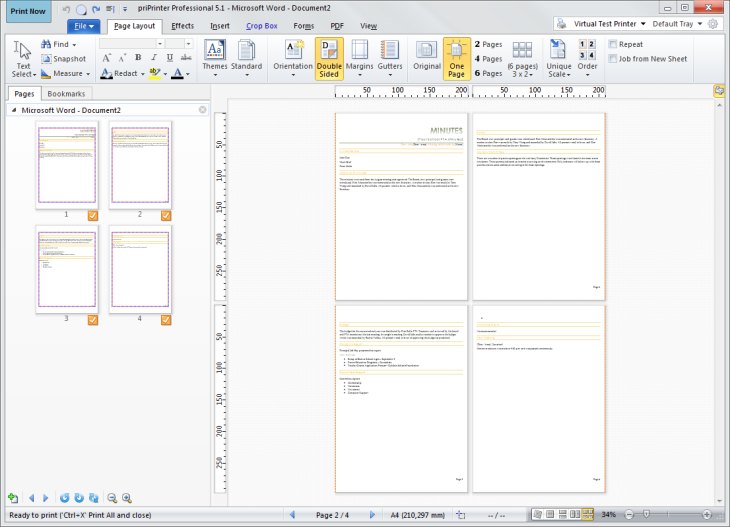Image resolution: width=730 pixels, height=527 pixels.
Task: Select the Orientation tool icon
Action: pyautogui.click(x=293, y=50)
